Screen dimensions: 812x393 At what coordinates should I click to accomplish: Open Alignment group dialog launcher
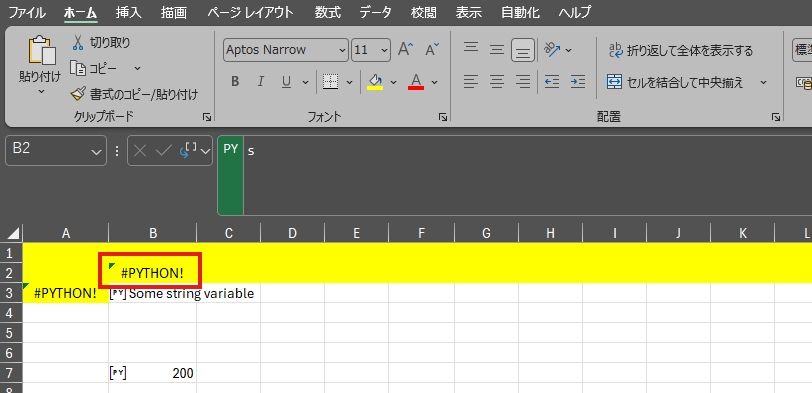[775, 118]
